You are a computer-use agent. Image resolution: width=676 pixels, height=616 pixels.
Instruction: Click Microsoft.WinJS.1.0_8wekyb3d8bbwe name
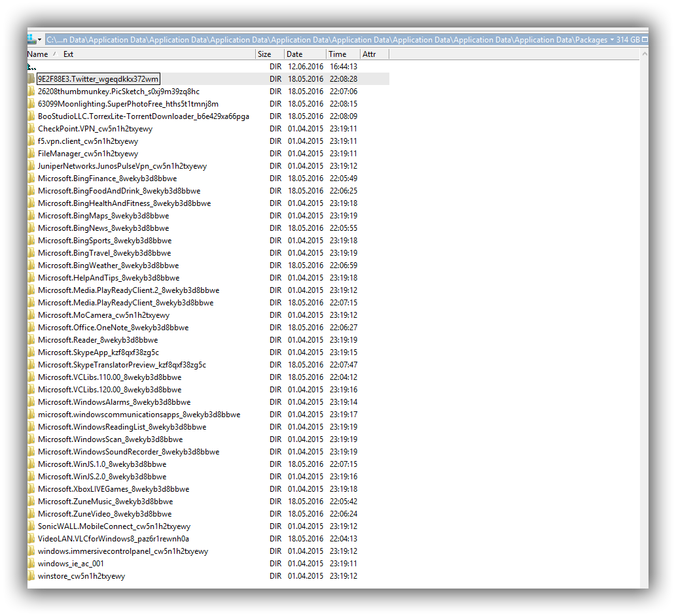[x=102, y=464]
